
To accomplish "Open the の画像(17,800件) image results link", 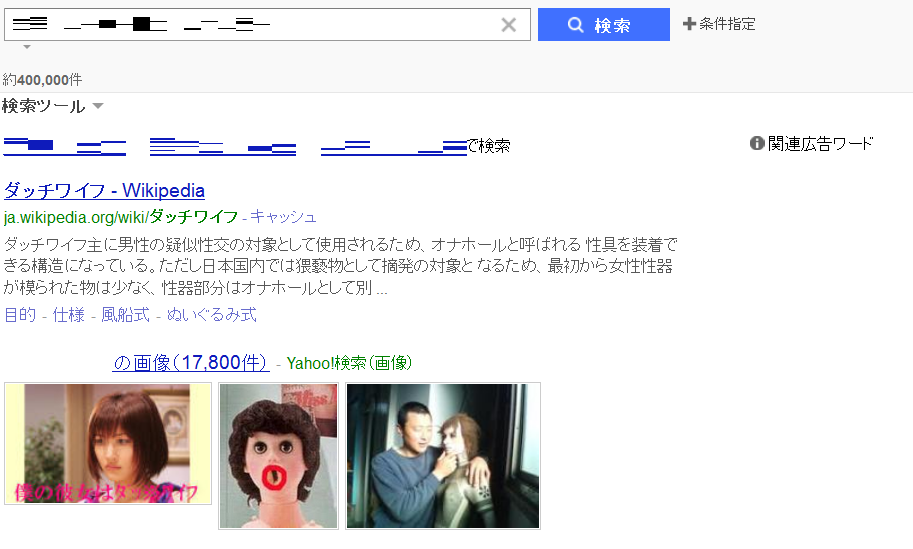I will point(190,362).
